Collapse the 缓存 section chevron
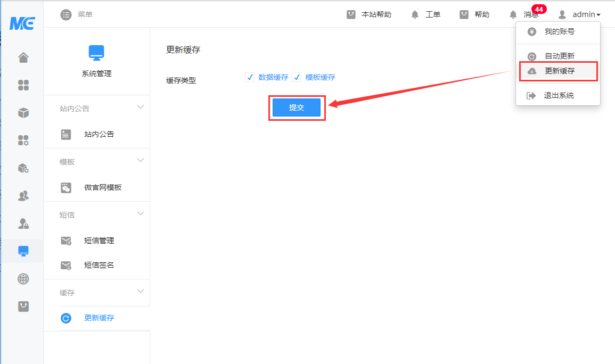Image resolution: width=615 pixels, height=364 pixels. [141, 292]
